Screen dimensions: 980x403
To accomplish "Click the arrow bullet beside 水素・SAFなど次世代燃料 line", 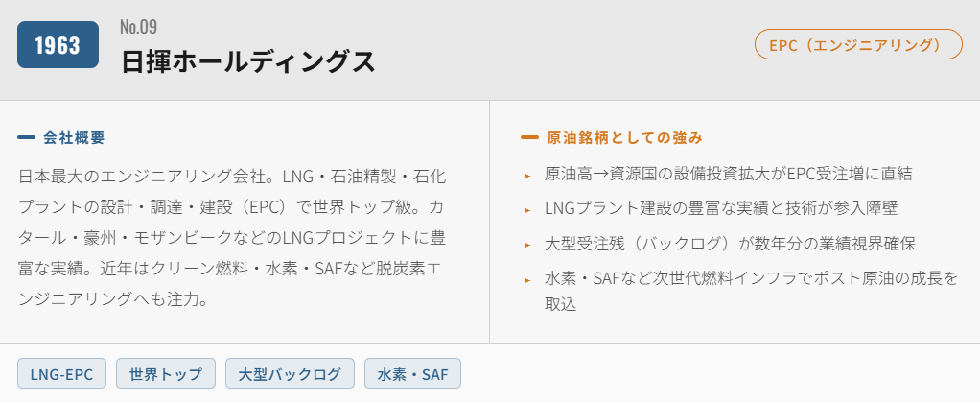I will [x=527, y=279].
